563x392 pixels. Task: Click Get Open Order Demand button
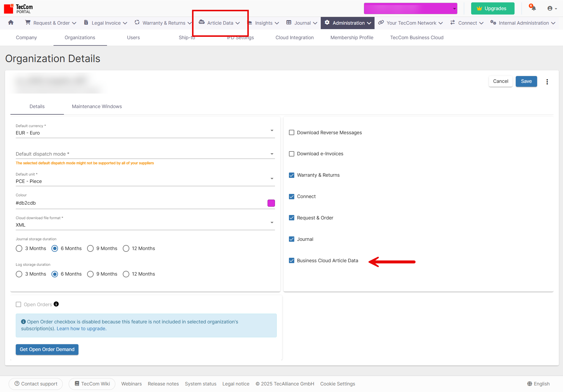click(x=47, y=349)
